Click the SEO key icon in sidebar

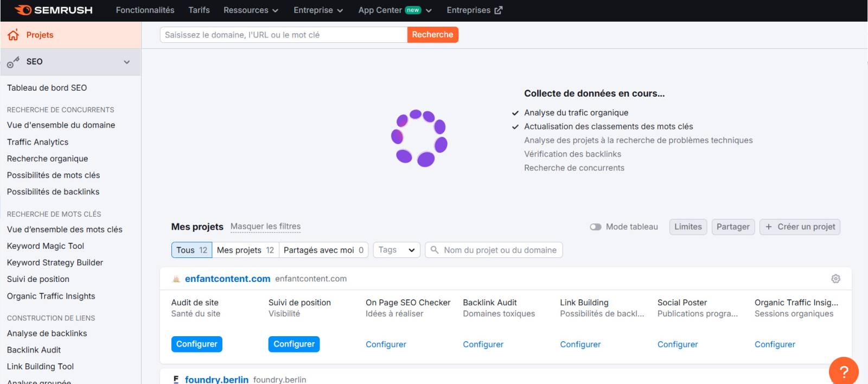point(13,62)
